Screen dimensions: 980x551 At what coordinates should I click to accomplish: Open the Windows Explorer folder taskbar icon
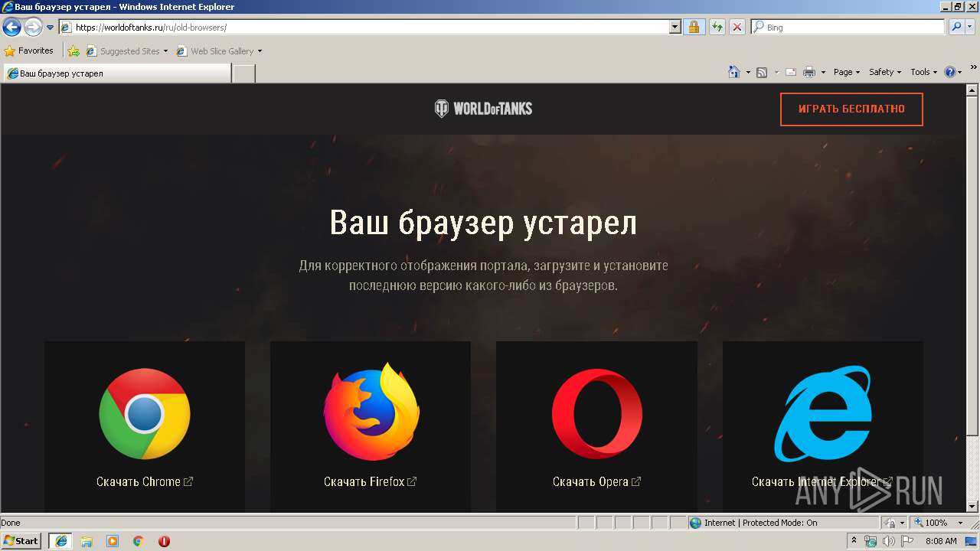coord(87,541)
